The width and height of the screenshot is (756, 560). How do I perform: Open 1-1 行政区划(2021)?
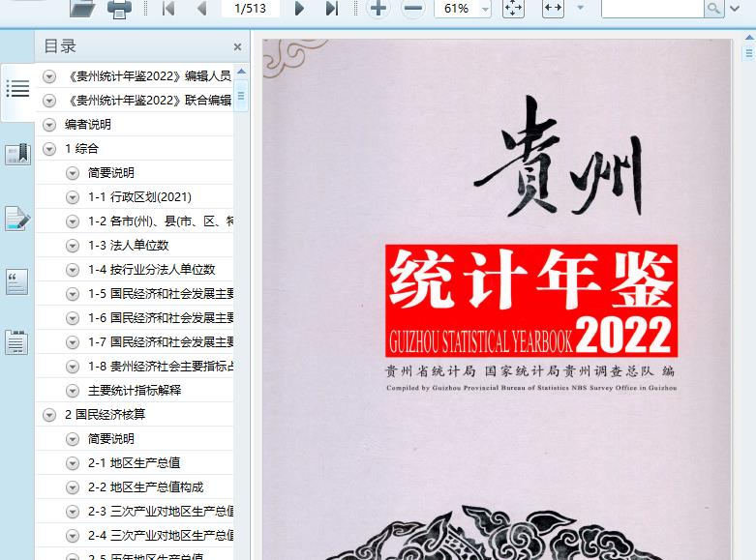(139, 196)
